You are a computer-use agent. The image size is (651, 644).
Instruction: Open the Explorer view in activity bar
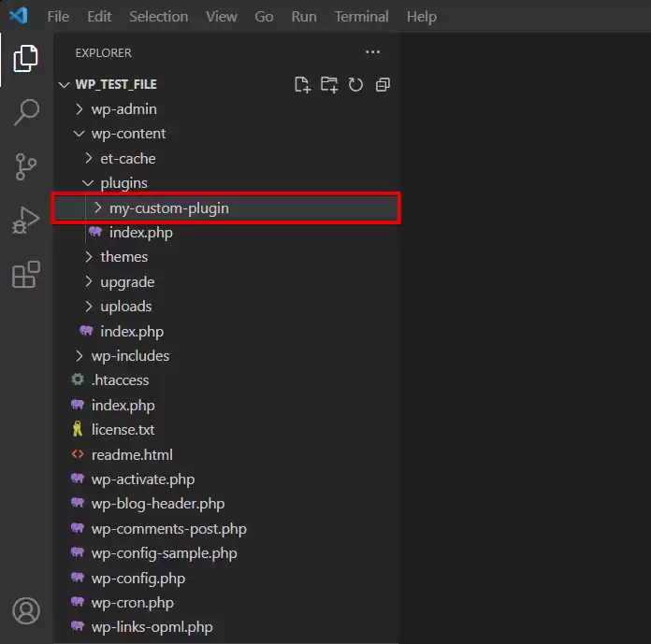[x=25, y=58]
